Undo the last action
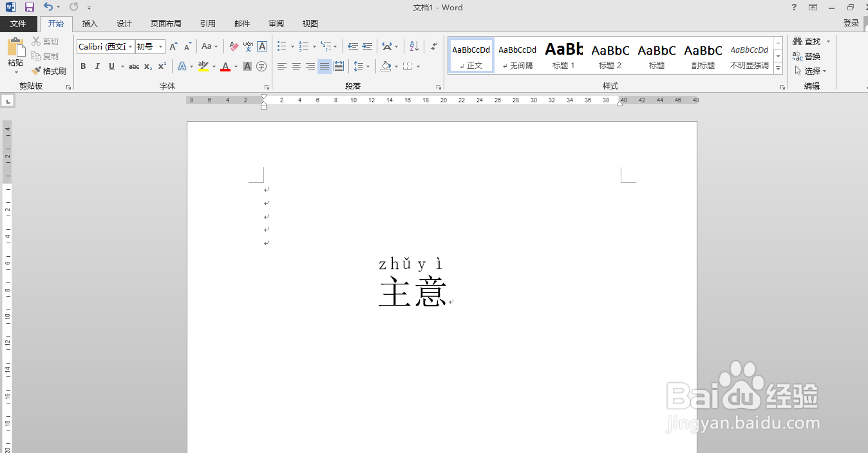This screenshot has width=868, height=453. coord(48,7)
